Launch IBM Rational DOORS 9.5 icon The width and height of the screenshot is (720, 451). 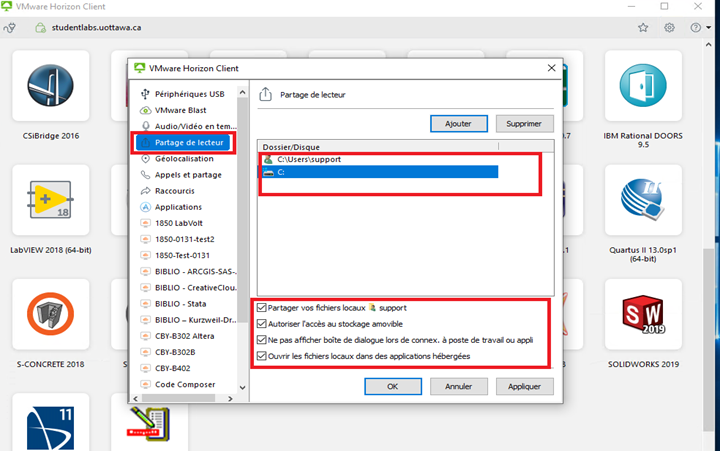[x=643, y=86]
